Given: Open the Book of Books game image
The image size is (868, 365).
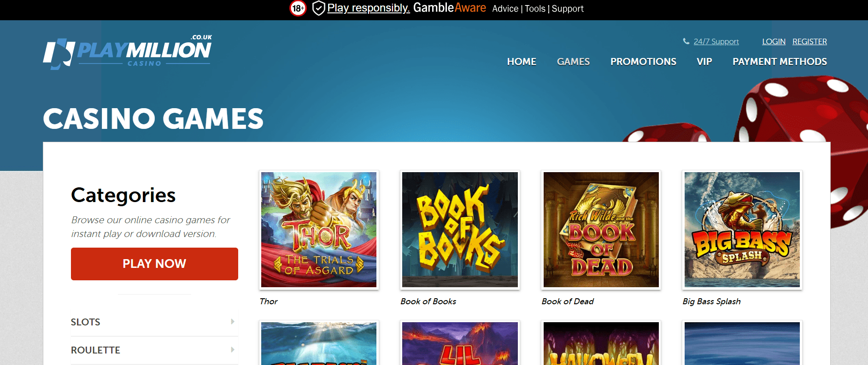Looking at the screenshot, I should tap(460, 230).
